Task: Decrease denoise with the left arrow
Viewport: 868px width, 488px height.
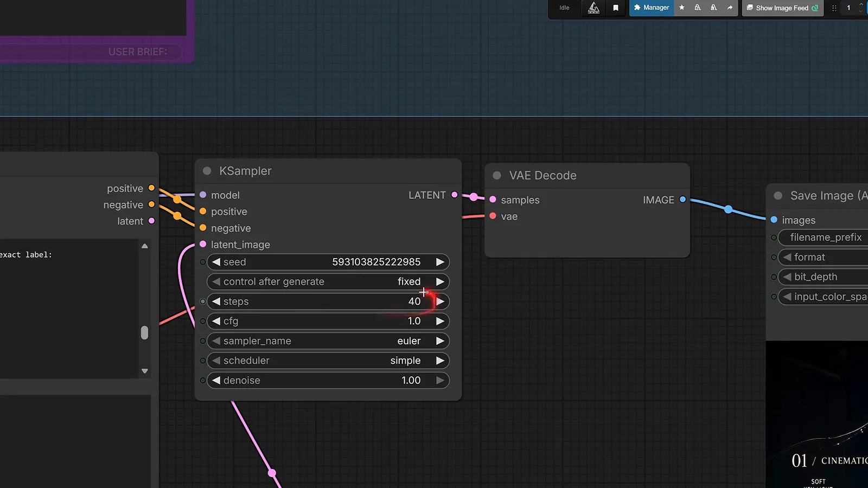Action: click(x=216, y=380)
